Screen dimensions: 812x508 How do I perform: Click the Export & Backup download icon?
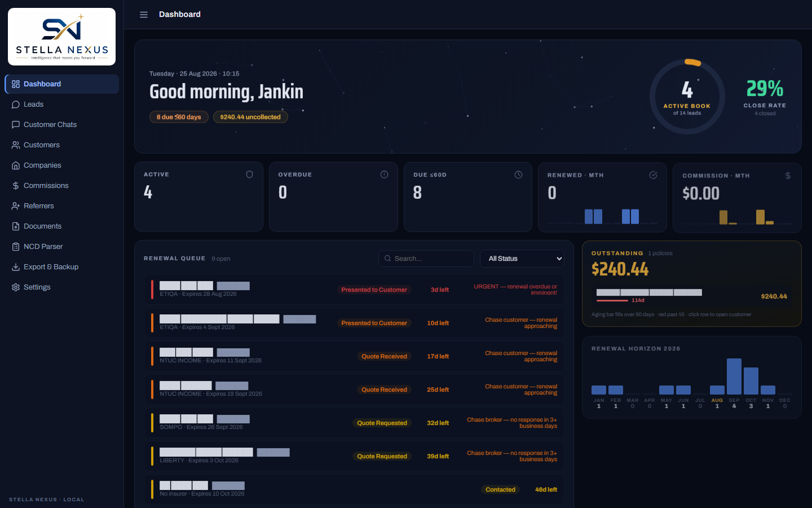pyautogui.click(x=16, y=267)
